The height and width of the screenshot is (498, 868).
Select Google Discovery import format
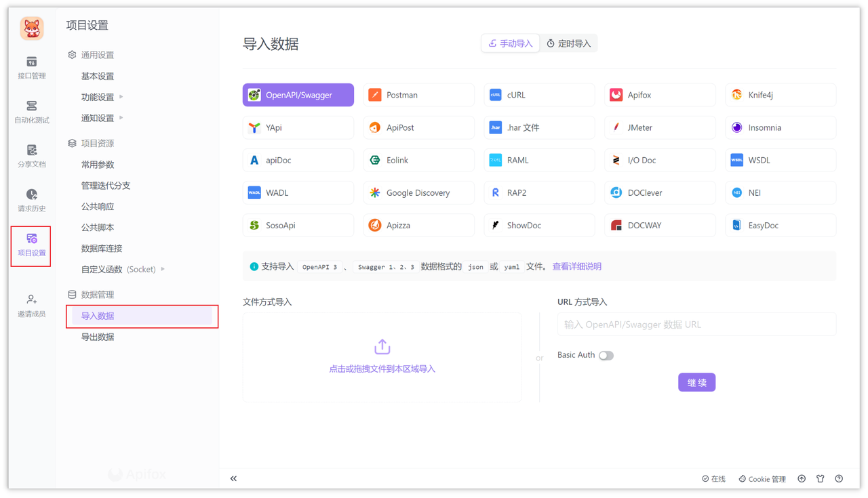point(419,192)
